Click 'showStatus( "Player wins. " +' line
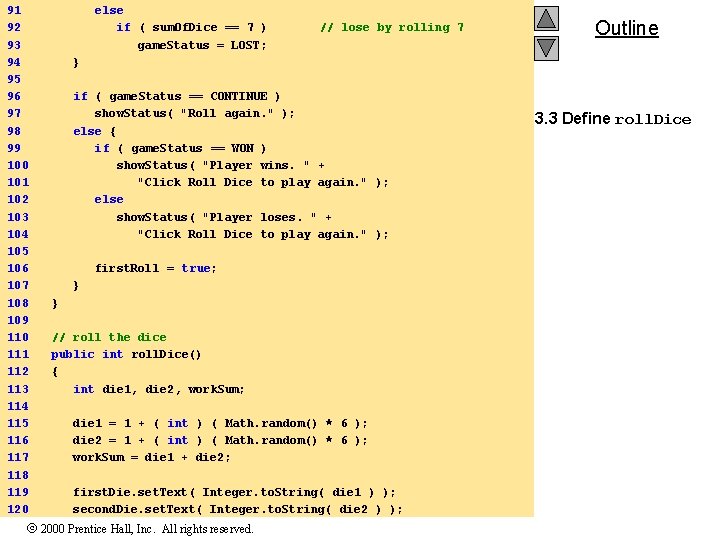The height and width of the screenshot is (540, 720). pyautogui.click(x=220, y=165)
